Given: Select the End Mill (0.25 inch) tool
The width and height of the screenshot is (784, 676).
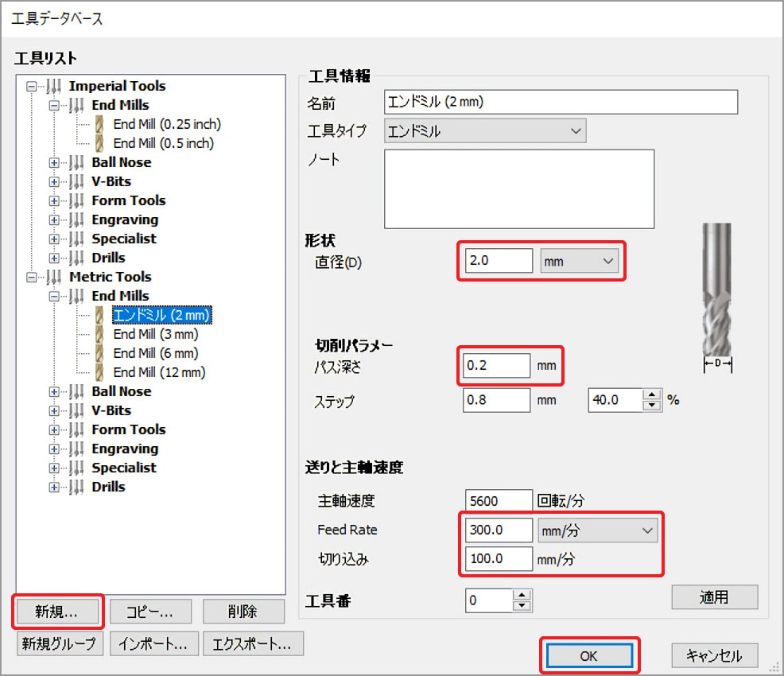Looking at the screenshot, I should click(167, 124).
